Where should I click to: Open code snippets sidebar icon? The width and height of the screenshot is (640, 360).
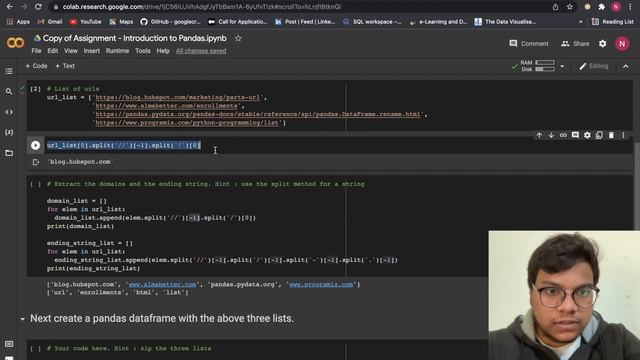pos(9,112)
